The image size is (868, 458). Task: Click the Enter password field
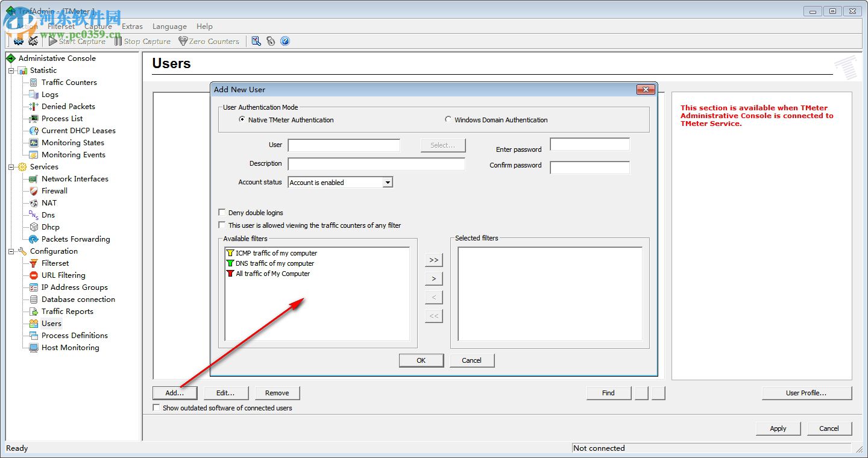coord(590,144)
